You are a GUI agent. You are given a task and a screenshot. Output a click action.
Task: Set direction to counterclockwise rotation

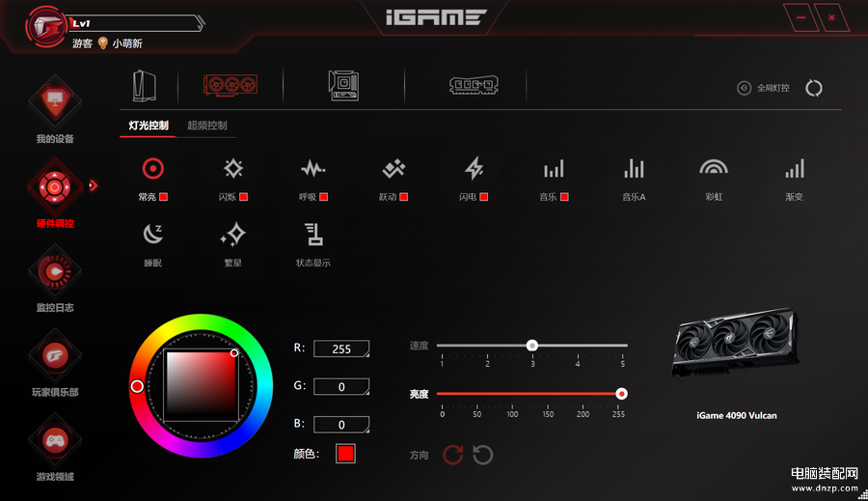[483, 455]
